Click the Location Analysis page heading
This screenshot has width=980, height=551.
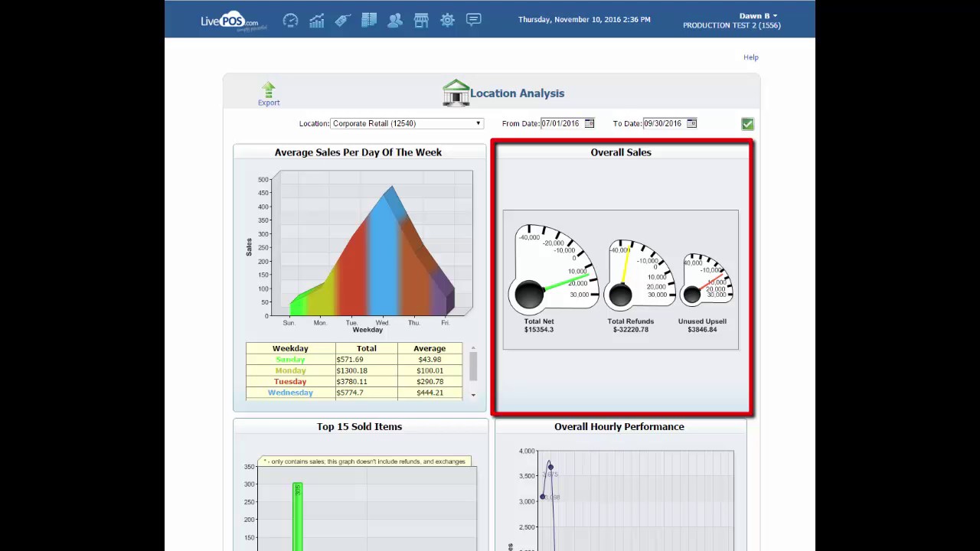pyautogui.click(x=518, y=93)
